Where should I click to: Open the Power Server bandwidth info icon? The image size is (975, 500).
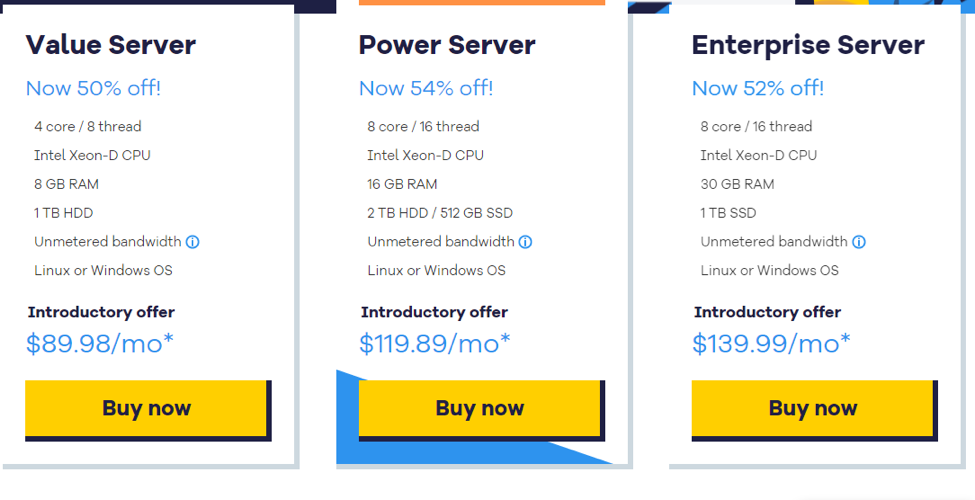click(x=525, y=242)
